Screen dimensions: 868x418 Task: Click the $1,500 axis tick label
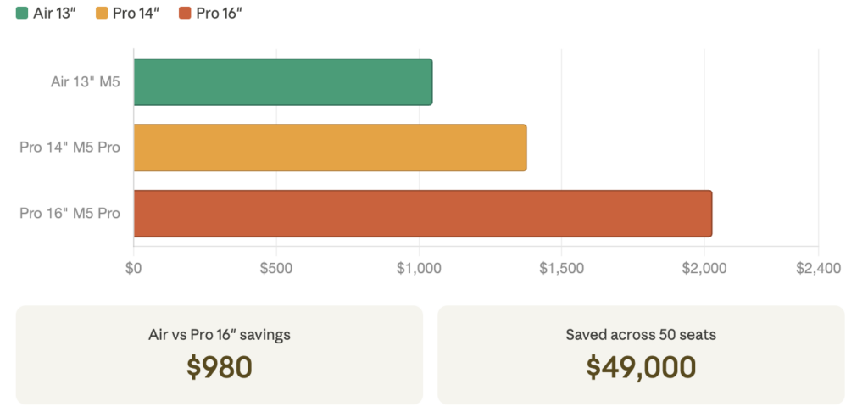[561, 269]
